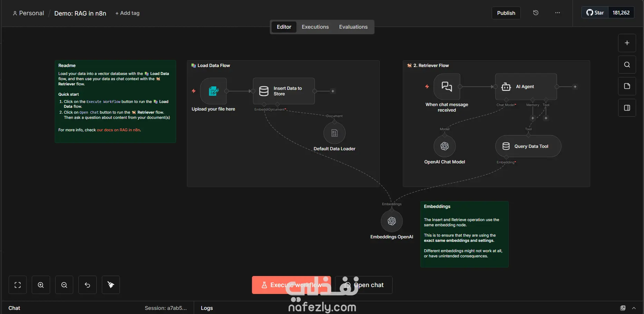Click the trigger bolt beside Upload your file here
This screenshot has height=314, width=644.
(194, 91)
